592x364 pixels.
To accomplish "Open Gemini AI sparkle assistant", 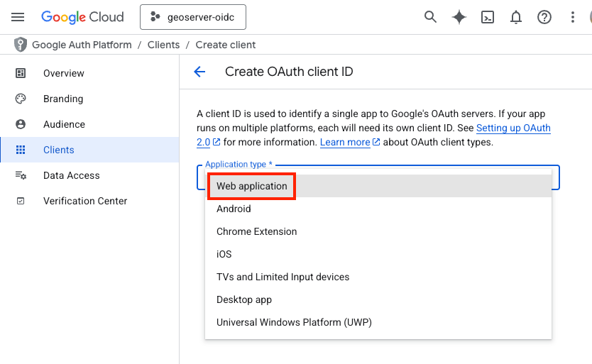I will pos(459,17).
